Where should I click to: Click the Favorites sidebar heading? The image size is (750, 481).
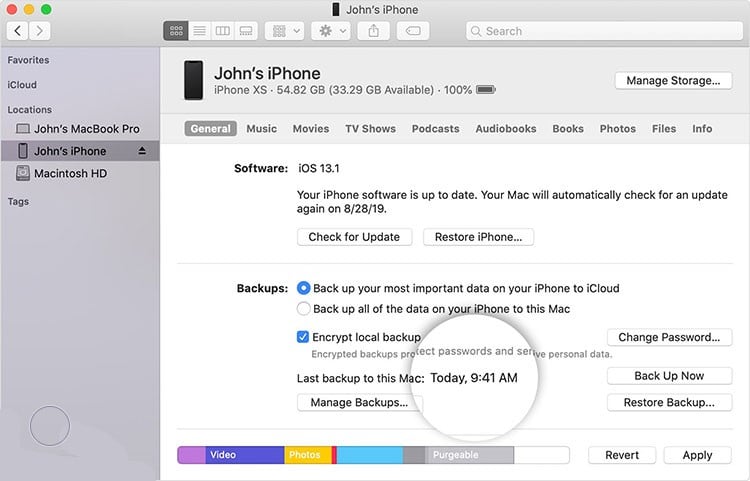click(28, 60)
